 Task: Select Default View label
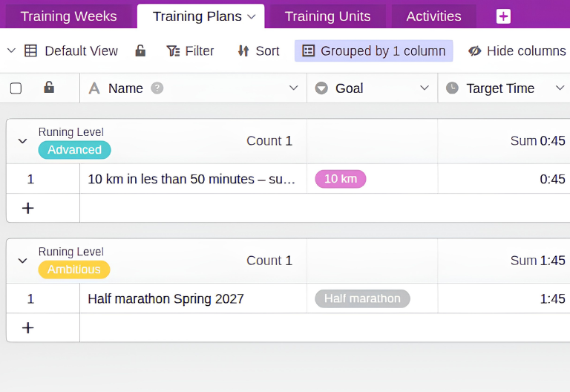82,51
